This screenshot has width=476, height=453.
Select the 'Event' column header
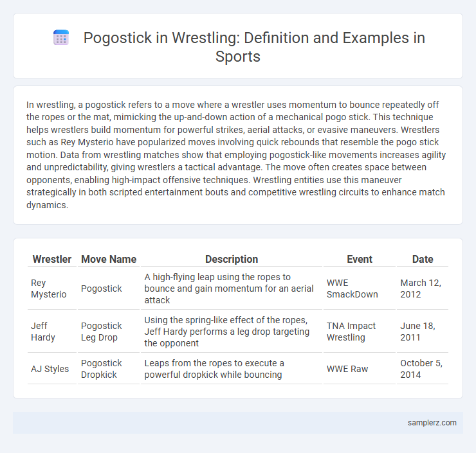pyautogui.click(x=360, y=259)
